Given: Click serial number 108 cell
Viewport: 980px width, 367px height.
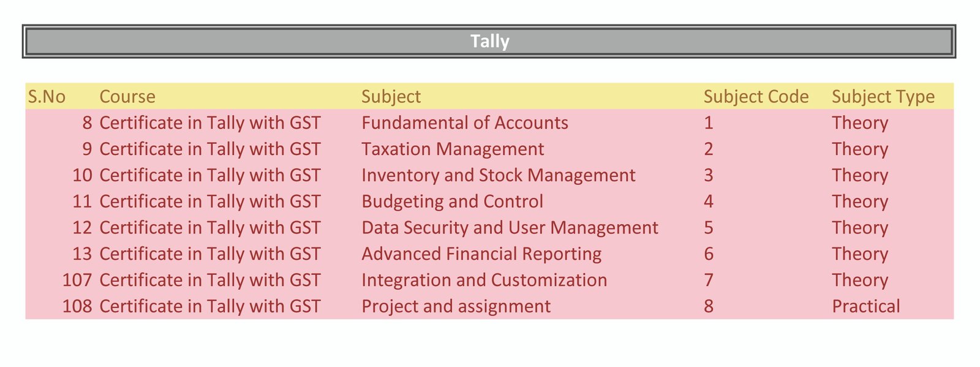Looking at the screenshot, I should pos(77,307).
